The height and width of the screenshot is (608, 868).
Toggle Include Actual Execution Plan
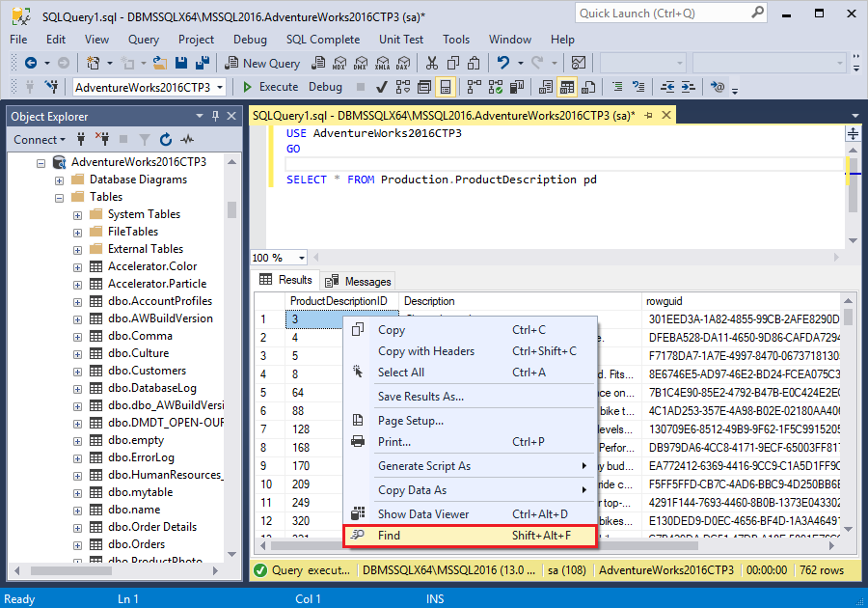pyautogui.click(x=475, y=87)
